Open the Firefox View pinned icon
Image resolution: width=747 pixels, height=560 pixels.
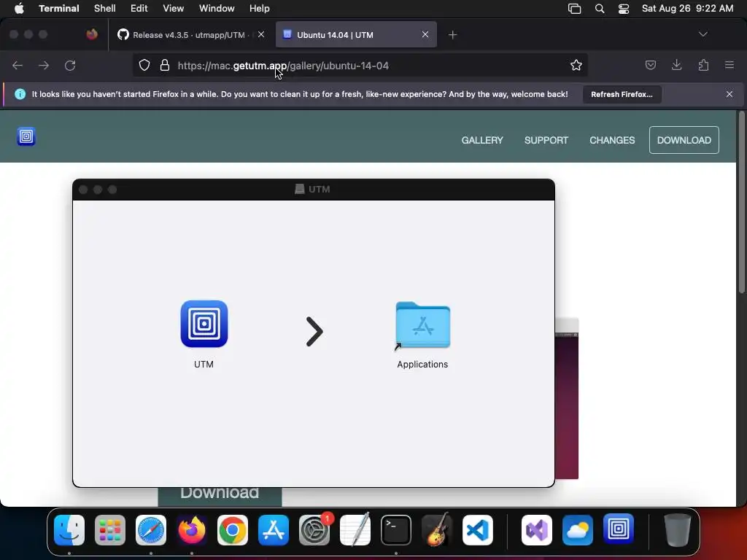[x=92, y=34]
